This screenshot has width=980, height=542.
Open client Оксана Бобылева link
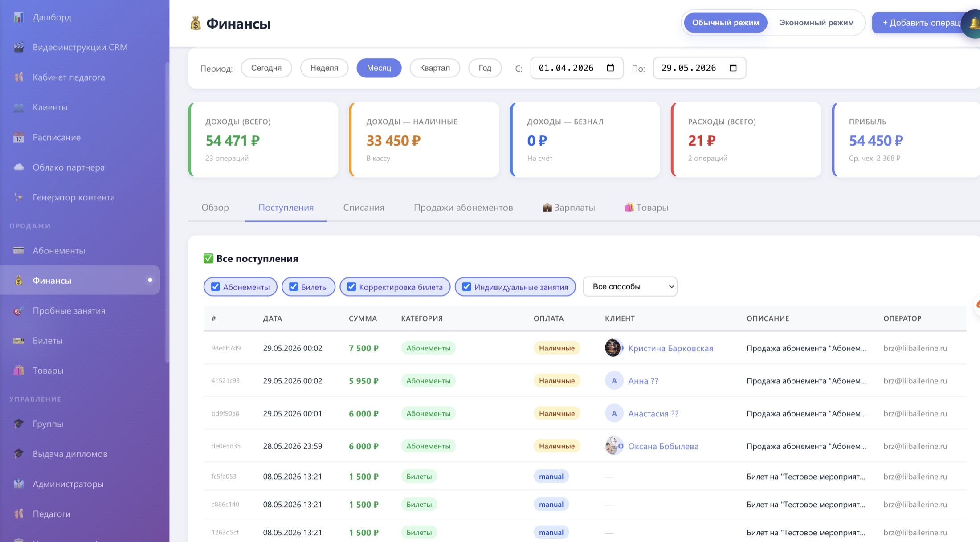click(663, 446)
